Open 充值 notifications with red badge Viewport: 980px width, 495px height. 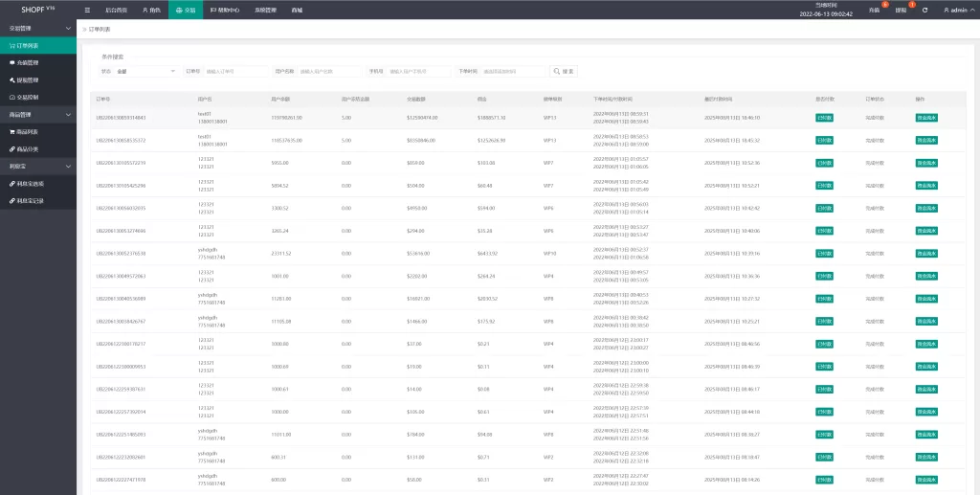click(x=874, y=10)
